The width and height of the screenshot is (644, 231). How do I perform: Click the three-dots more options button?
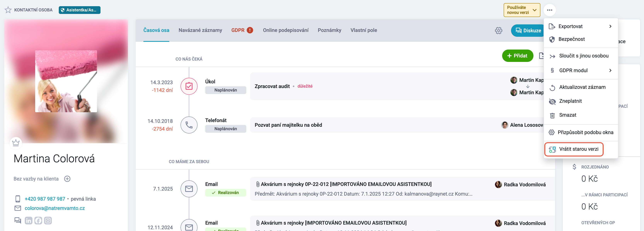pyautogui.click(x=549, y=10)
